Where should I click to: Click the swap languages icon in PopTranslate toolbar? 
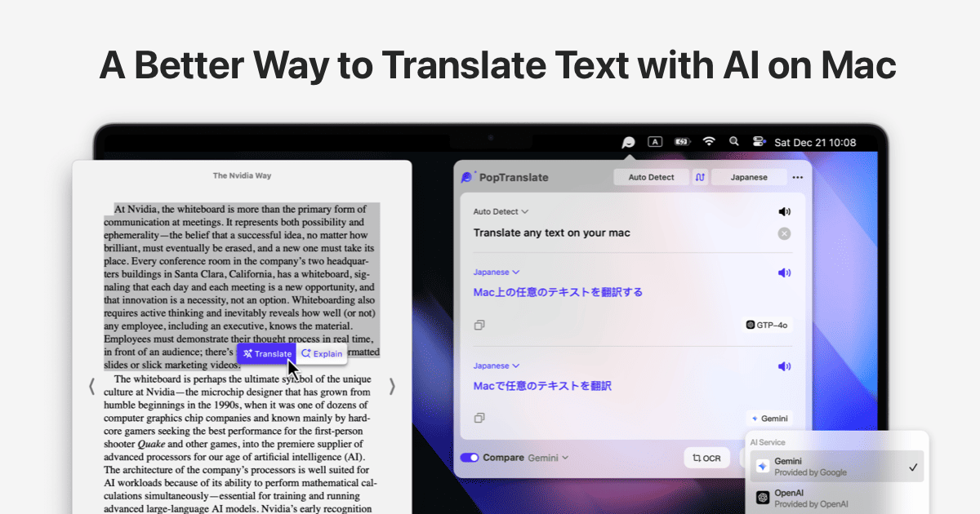[x=700, y=176]
